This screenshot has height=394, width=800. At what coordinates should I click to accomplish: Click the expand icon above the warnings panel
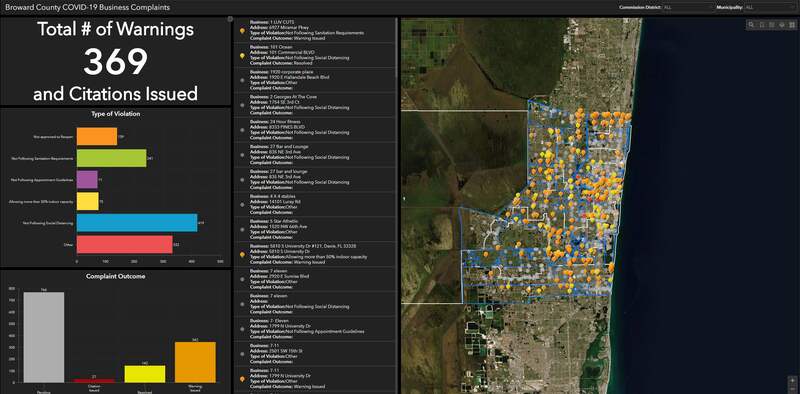230,19
